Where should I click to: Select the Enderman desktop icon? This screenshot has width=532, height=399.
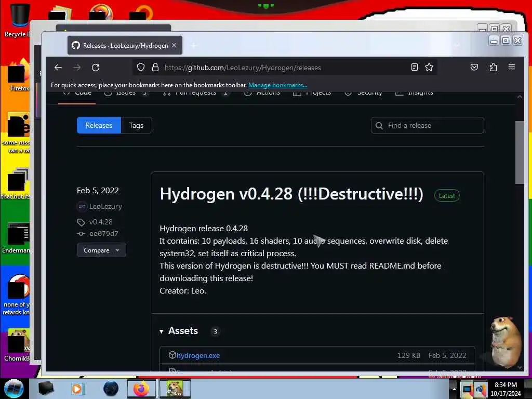(x=16, y=237)
